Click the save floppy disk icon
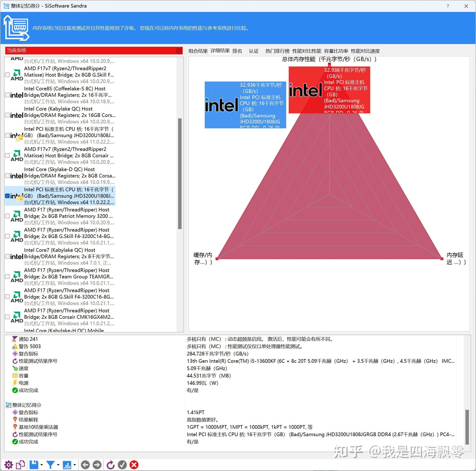This screenshot has width=476, height=471. [x=34, y=465]
